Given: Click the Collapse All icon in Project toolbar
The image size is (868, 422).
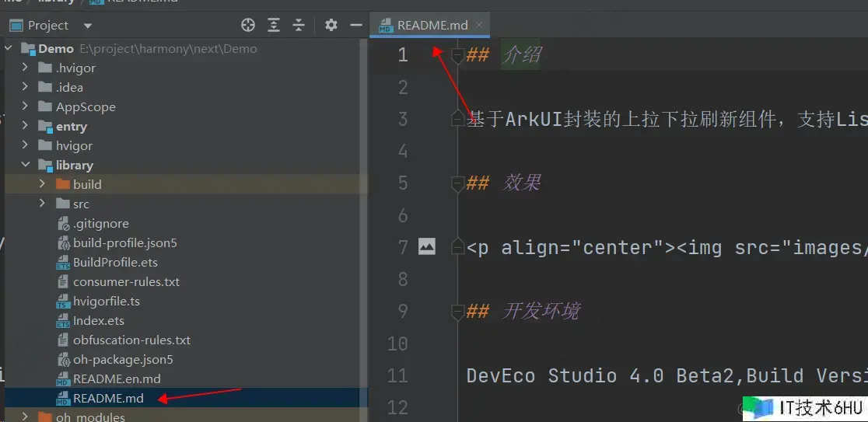Looking at the screenshot, I should (299, 25).
